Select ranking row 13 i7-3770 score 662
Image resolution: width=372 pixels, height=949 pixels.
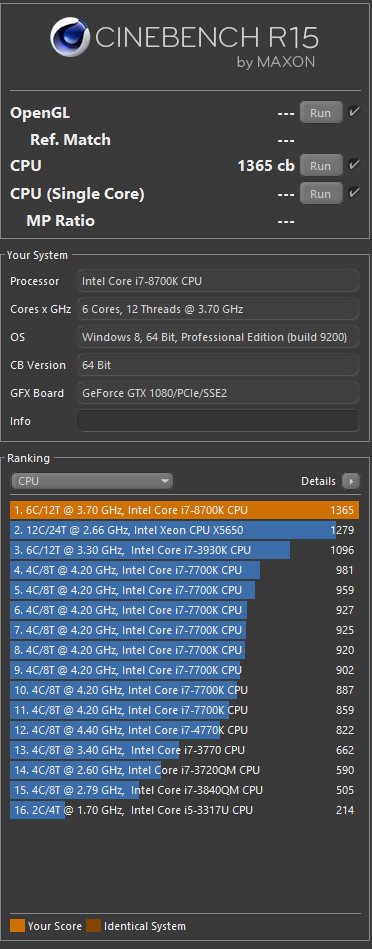tap(184, 750)
